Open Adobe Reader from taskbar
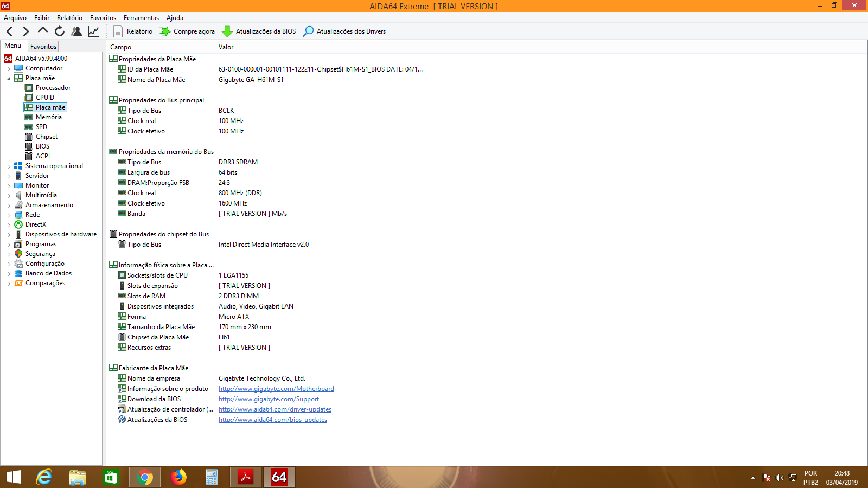The image size is (868, 488). click(246, 477)
